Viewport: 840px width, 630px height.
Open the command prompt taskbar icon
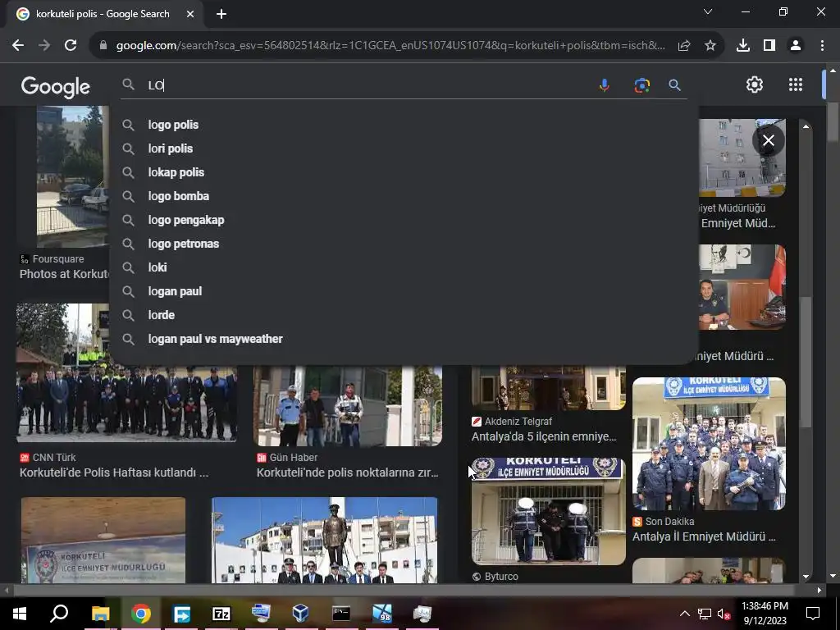coord(341,613)
